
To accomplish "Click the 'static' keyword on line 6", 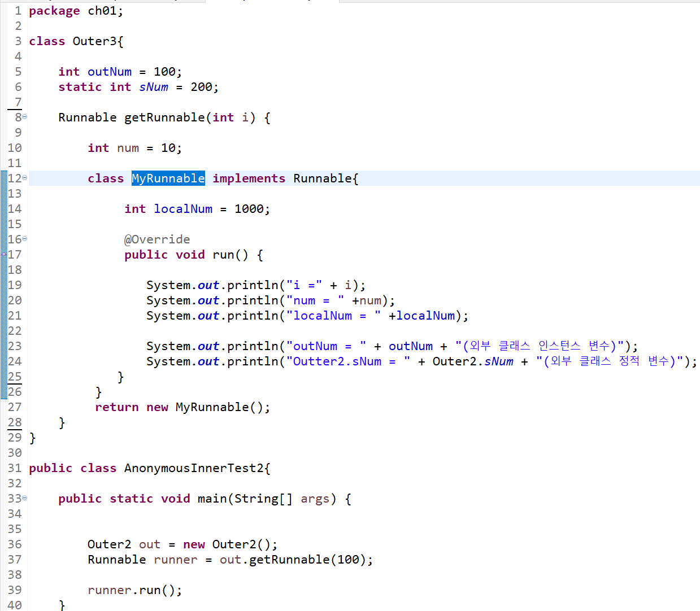I will (80, 87).
